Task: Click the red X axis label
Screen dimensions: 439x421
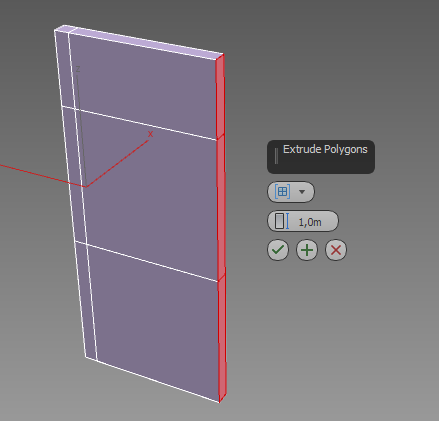Action: tap(150, 134)
